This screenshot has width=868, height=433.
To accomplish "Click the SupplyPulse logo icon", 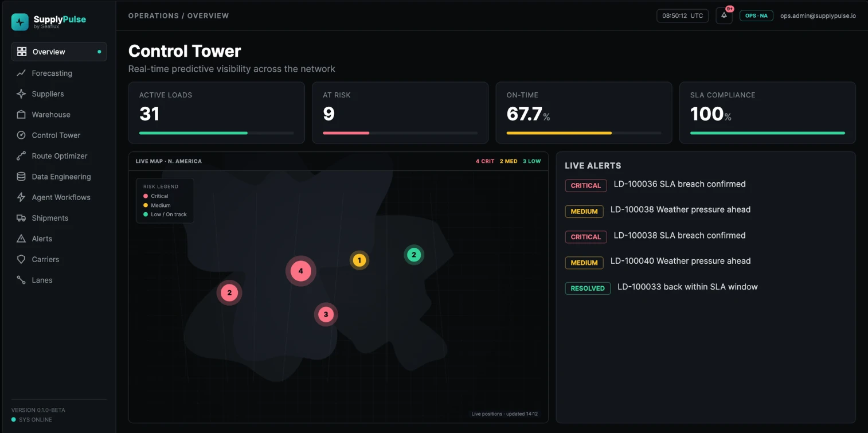I will [20, 22].
